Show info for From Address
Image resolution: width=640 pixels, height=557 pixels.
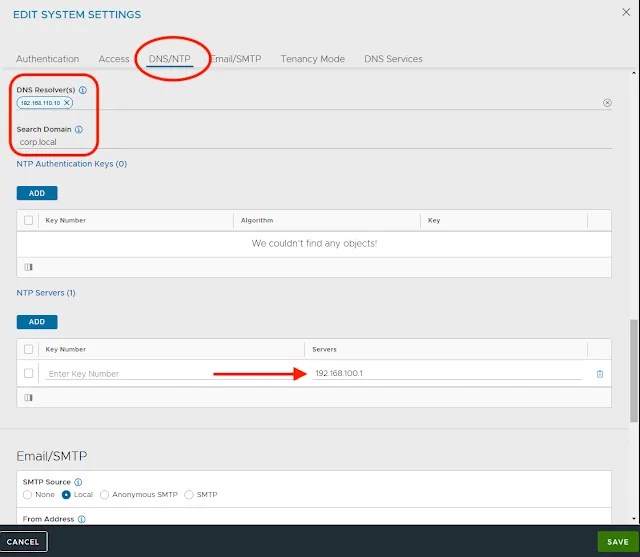[x=82, y=519]
